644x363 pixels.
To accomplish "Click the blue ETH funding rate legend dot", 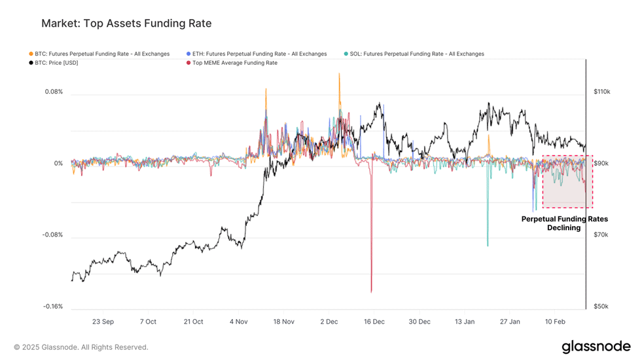I will click(188, 54).
